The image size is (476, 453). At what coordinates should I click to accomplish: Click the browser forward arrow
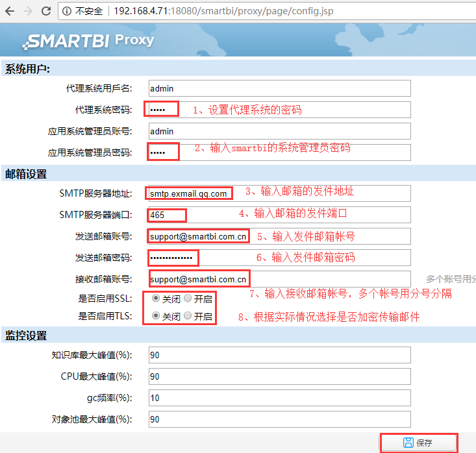click(28, 11)
